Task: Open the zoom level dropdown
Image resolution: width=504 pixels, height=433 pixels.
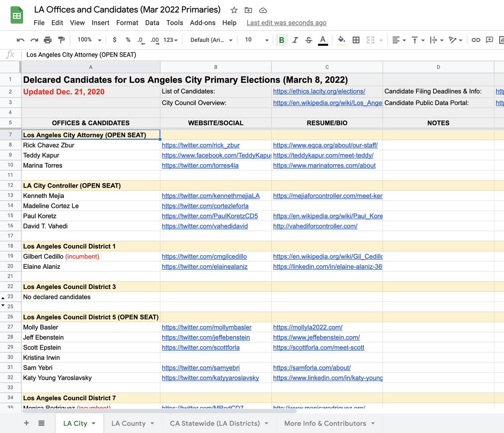Action: 89,40
